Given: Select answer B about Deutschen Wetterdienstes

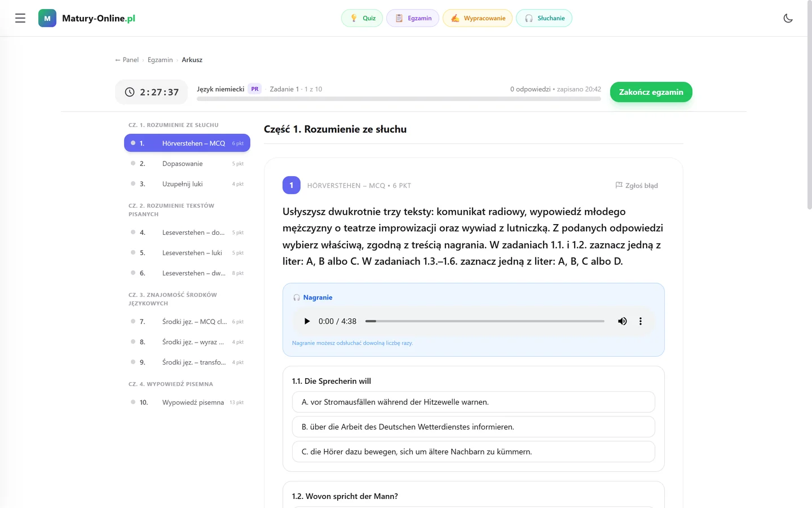Looking at the screenshot, I should (474, 427).
